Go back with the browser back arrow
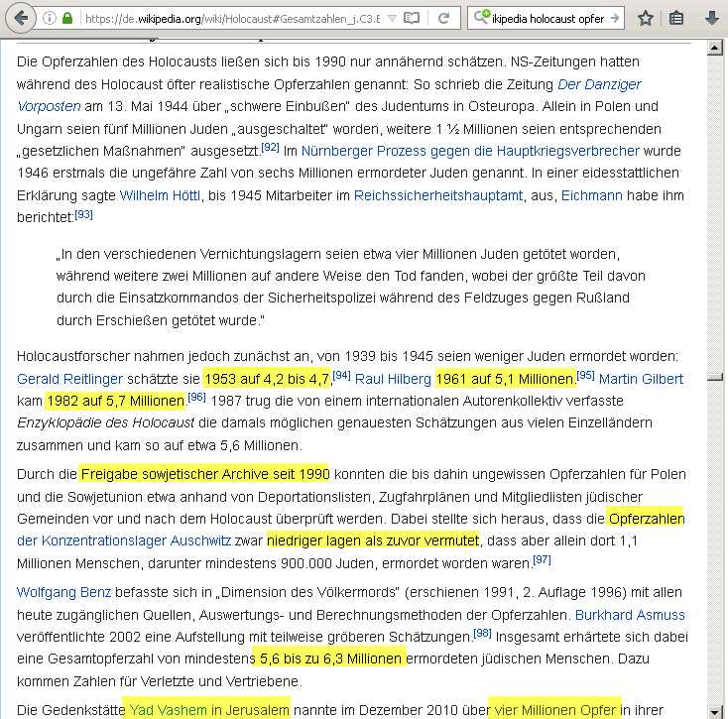The image size is (728, 719). (21, 18)
